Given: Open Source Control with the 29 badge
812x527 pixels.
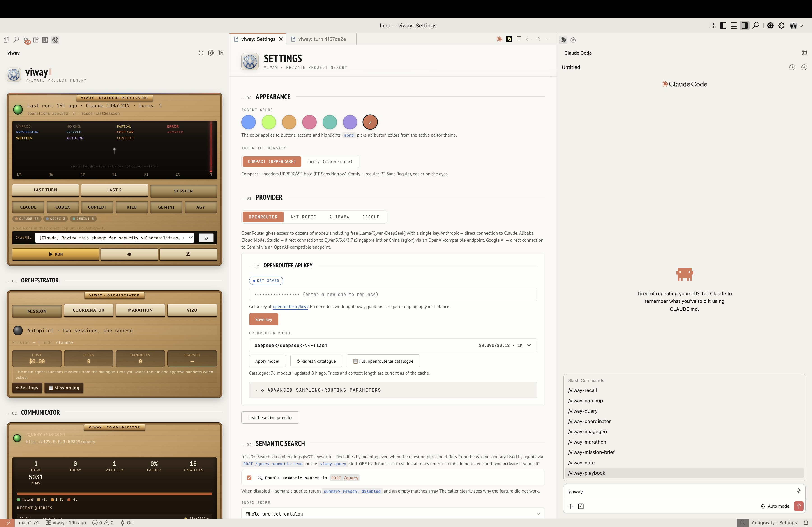Looking at the screenshot, I should tap(26, 40).
